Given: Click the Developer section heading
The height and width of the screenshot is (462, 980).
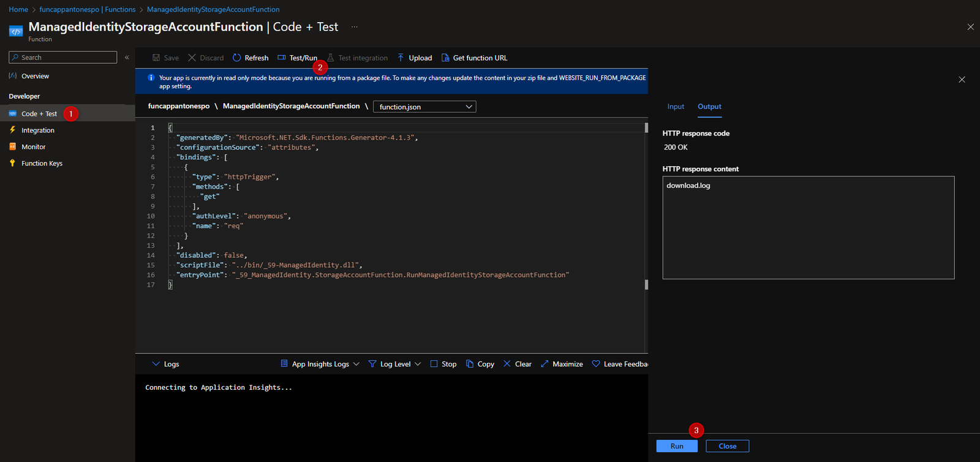Looking at the screenshot, I should (24, 96).
